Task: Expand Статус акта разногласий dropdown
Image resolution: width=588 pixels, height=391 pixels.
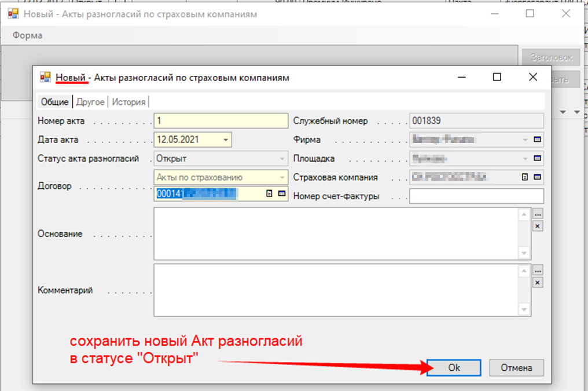Action: (x=282, y=158)
